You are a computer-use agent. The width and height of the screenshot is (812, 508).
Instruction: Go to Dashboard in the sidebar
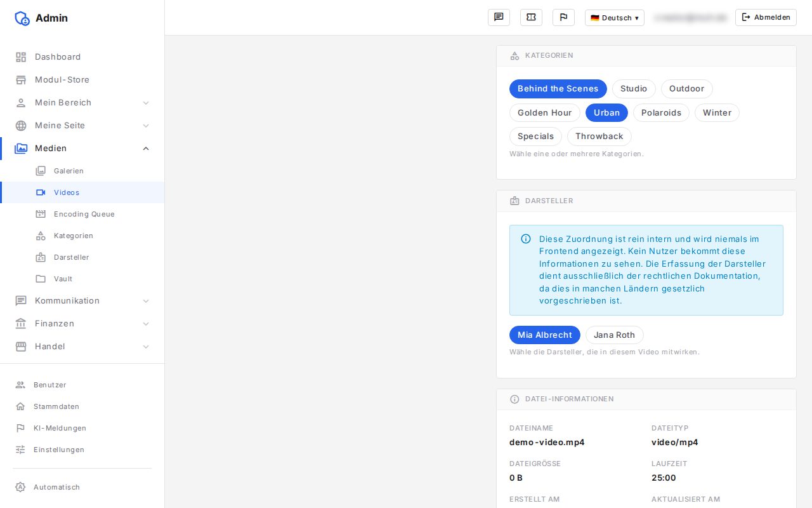point(82,57)
